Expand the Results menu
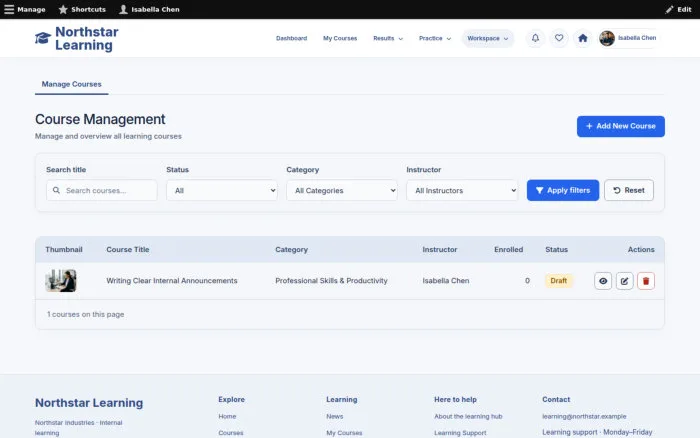700x438 pixels. click(x=388, y=38)
